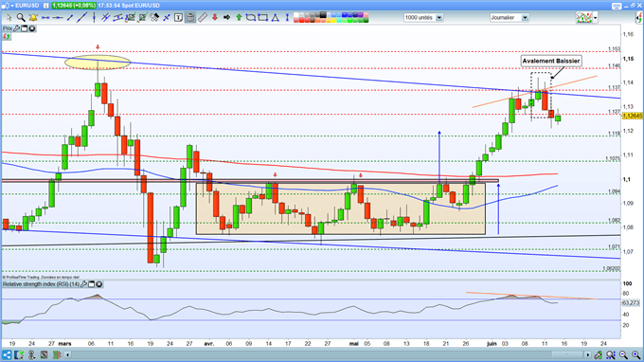This screenshot has height=362, width=644.
Task: Click the alert bell icon
Action: point(33,18)
